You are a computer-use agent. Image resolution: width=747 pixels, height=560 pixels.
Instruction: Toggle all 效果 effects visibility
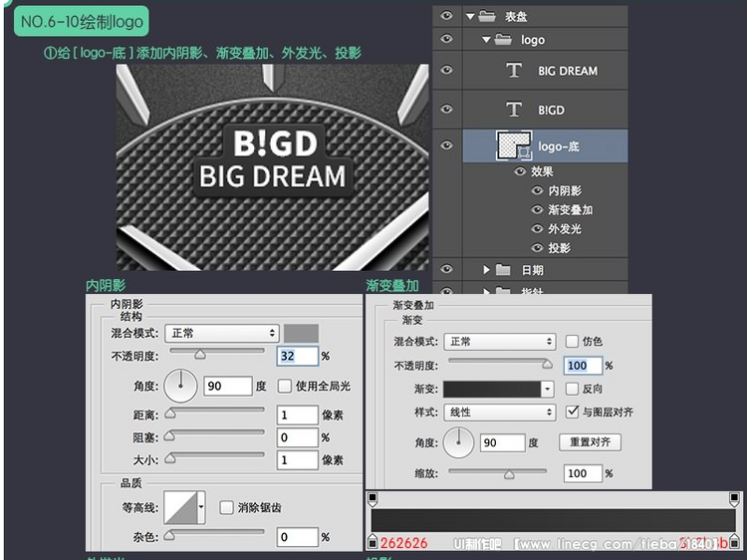click(x=520, y=171)
